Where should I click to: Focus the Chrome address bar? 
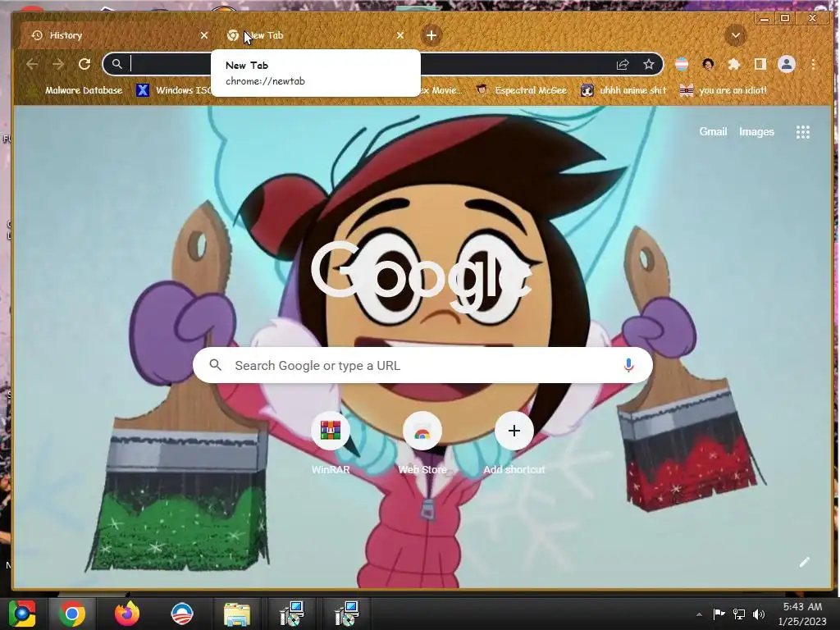[x=382, y=64]
